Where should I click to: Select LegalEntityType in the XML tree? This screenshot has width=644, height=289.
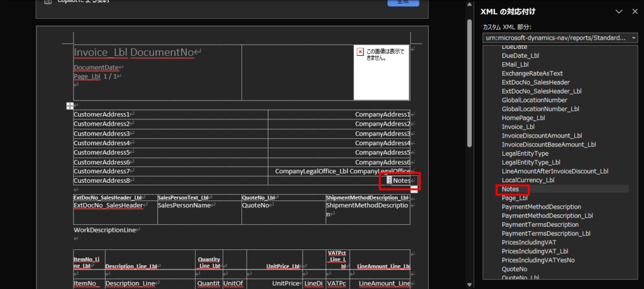tap(525, 153)
